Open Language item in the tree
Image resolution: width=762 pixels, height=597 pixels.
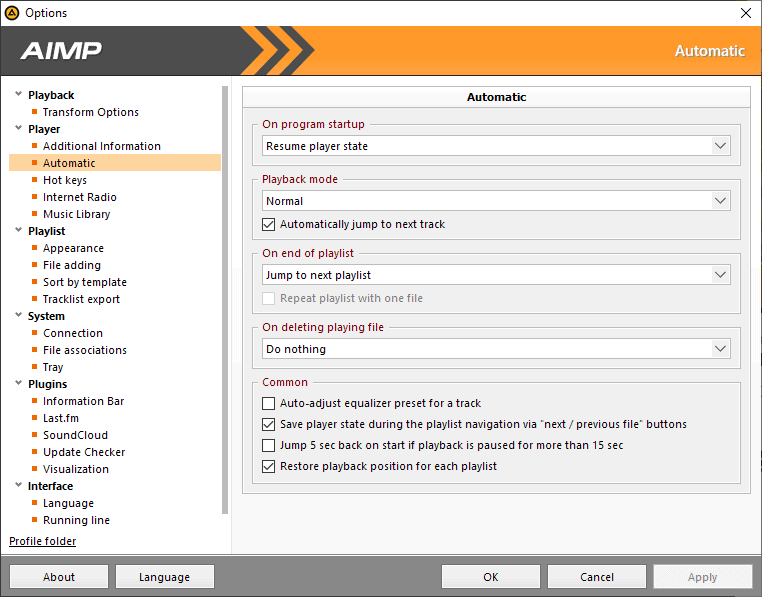pos(68,503)
